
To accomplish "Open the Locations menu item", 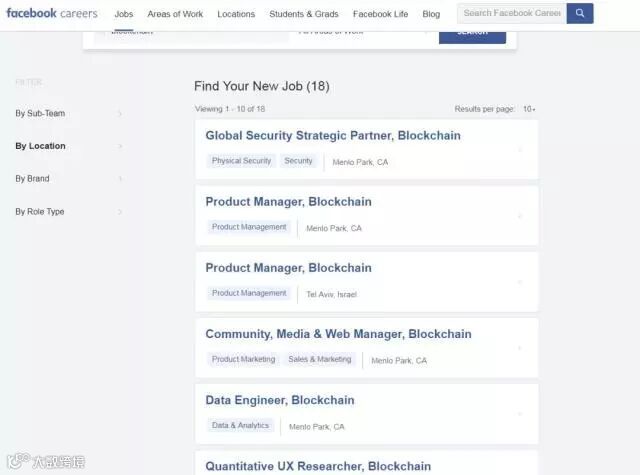I will (x=236, y=14).
